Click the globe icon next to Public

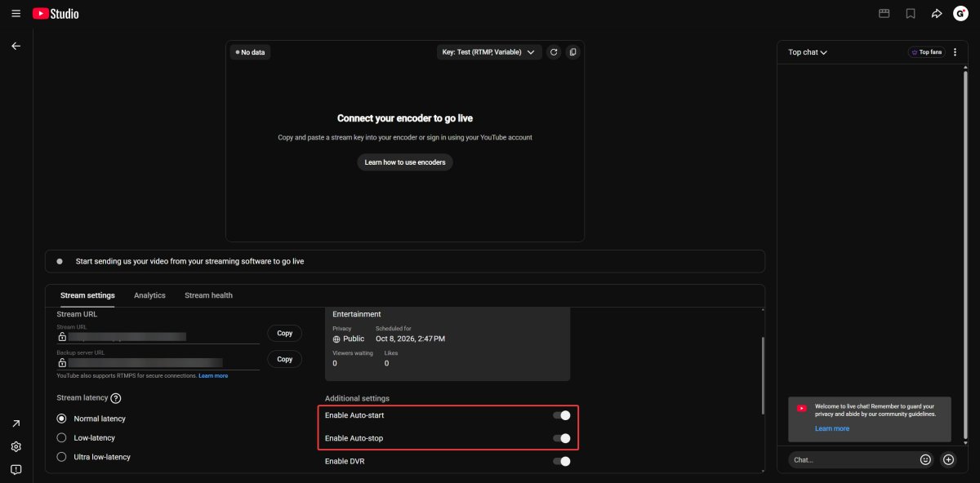point(336,339)
